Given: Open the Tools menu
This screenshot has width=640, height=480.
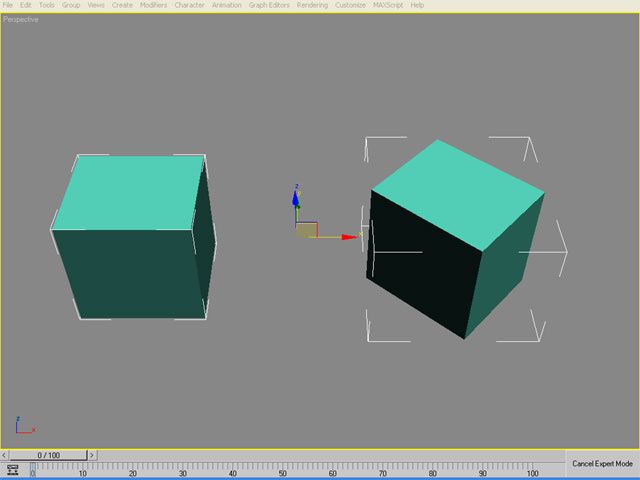Looking at the screenshot, I should 47,5.
